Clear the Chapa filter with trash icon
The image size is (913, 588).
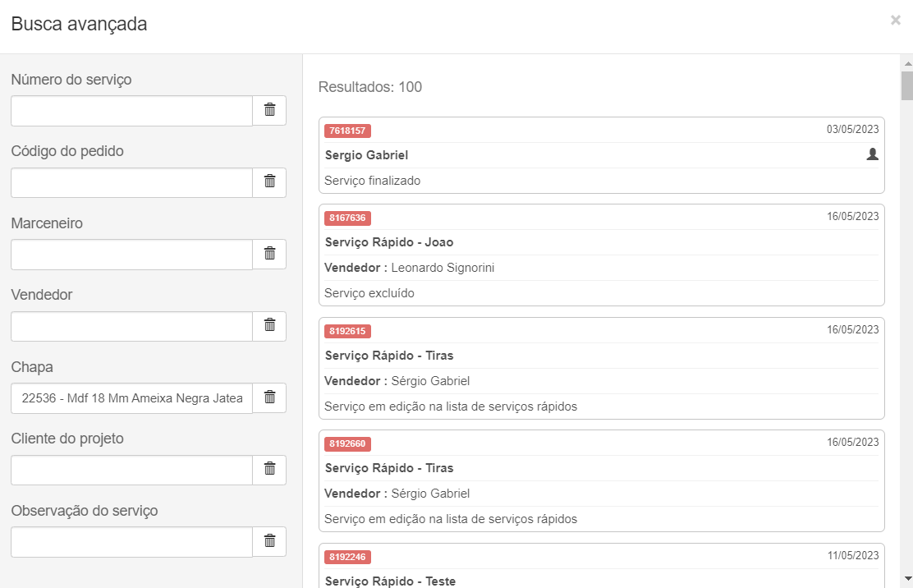(x=269, y=397)
